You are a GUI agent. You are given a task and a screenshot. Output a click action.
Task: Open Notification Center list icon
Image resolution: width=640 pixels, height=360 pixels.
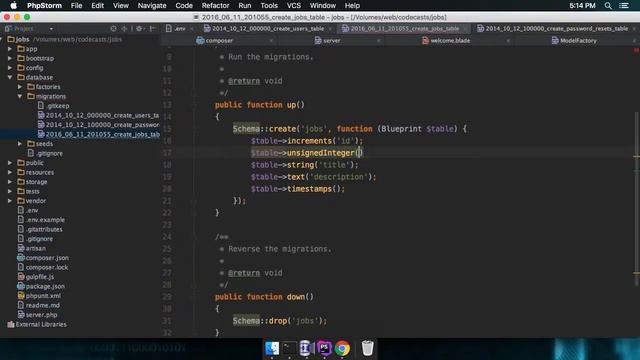[x=624, y=5]
